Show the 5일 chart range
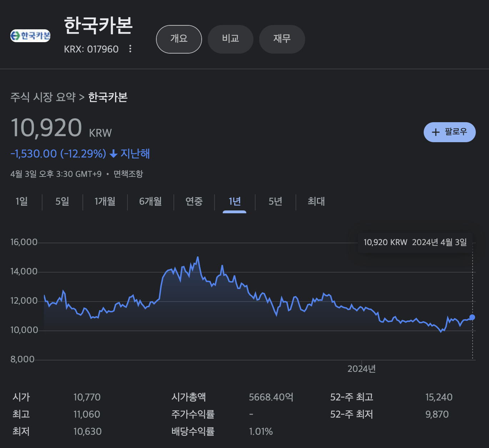 click(x=62, y=201)
